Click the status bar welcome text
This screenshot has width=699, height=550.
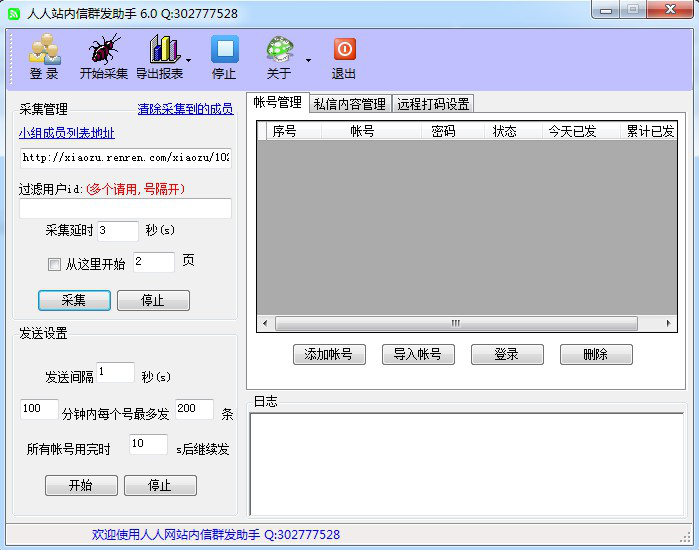[x=216, y=534]
